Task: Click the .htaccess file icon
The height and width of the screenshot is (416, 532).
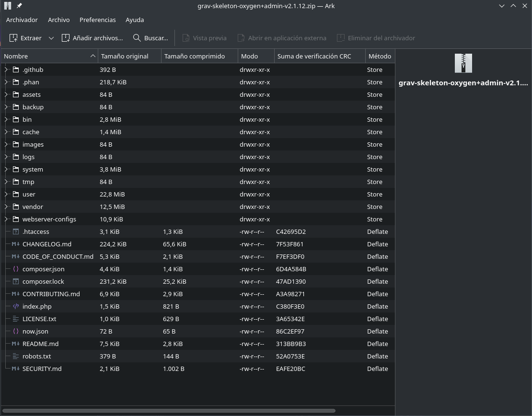Action: pos(16,232)
